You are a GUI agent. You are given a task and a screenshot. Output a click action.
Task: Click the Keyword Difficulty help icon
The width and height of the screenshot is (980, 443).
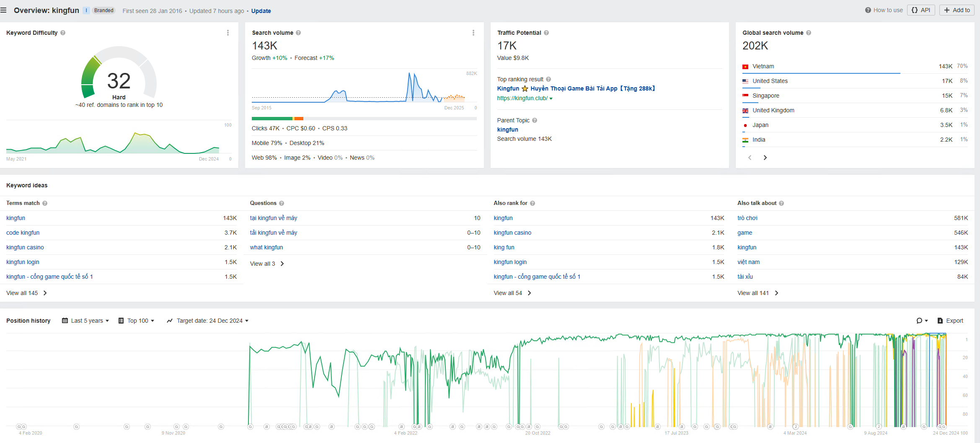[x=63, y=33]
